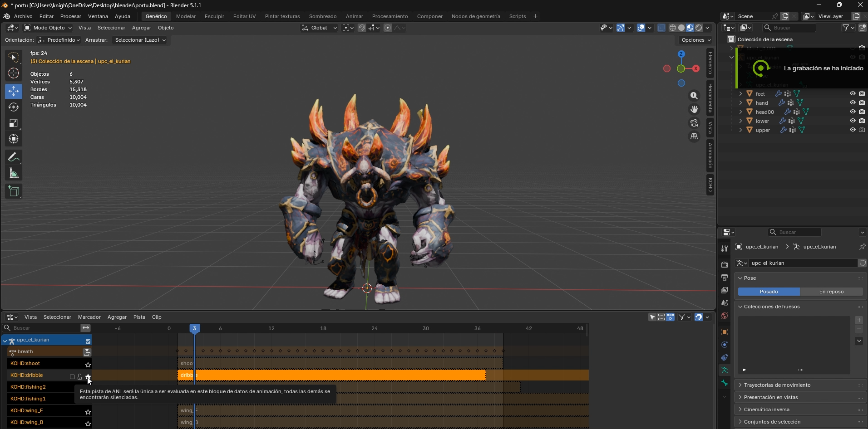Select the Move tool in viewport toolbar
This screenshot has width=868, height=429.
coord(14,91)
